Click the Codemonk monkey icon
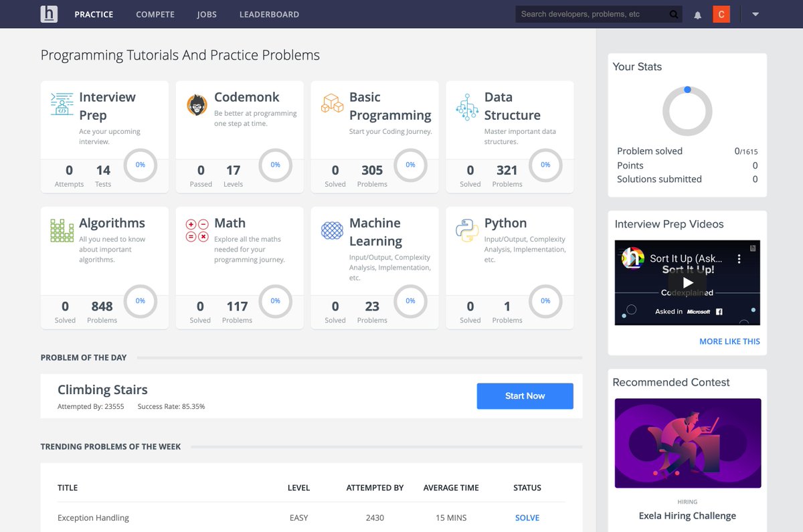This screenshot has height=532, width=803. pyautogui.click(x=197, y=105)
